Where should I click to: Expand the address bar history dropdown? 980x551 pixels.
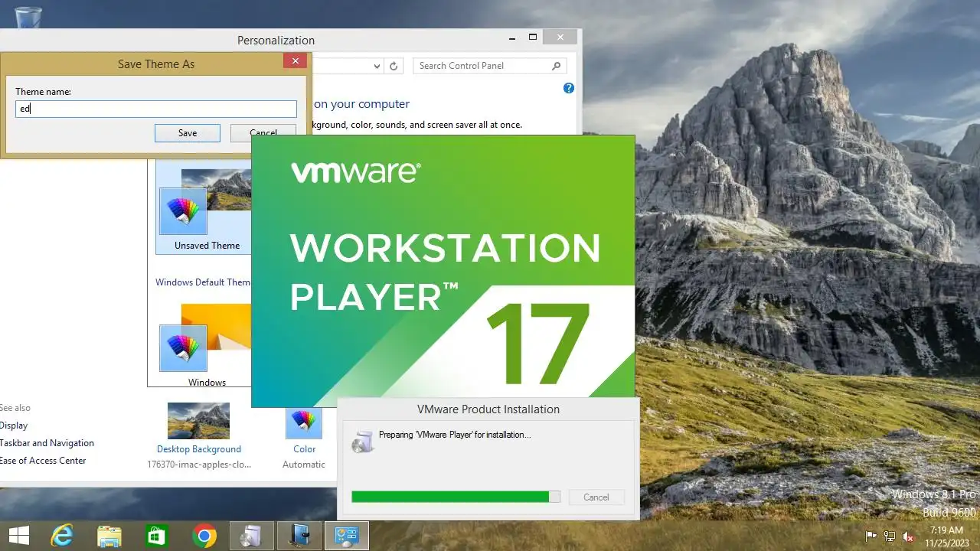[x=377, y=67]
